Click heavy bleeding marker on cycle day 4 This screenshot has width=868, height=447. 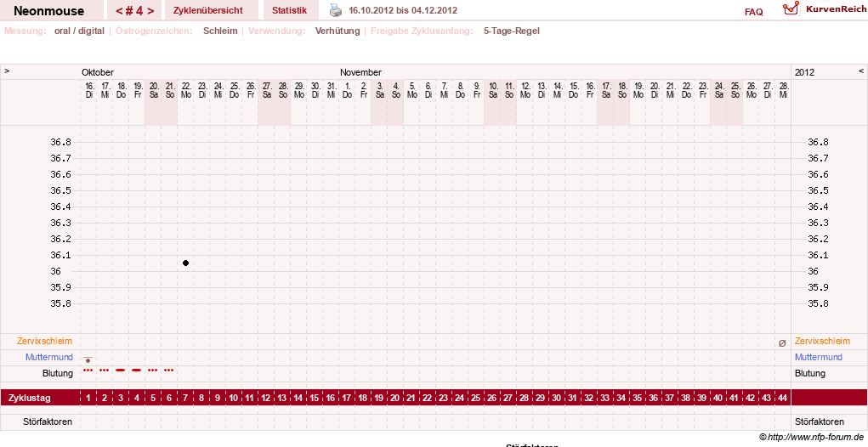coord(136,371)
